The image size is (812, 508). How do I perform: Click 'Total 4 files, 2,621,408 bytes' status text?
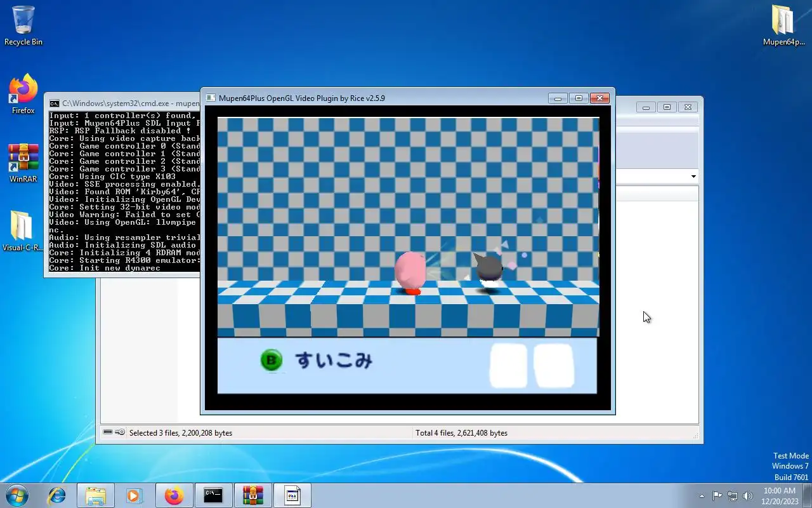[x=461, y=433]
